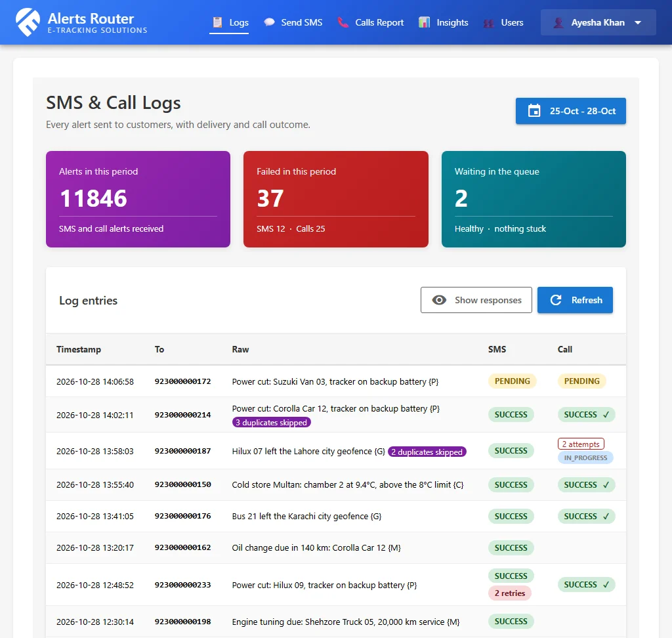
Task: Click the 2 retries badge on Hilux 09 row
Action: tap(509, 593)
